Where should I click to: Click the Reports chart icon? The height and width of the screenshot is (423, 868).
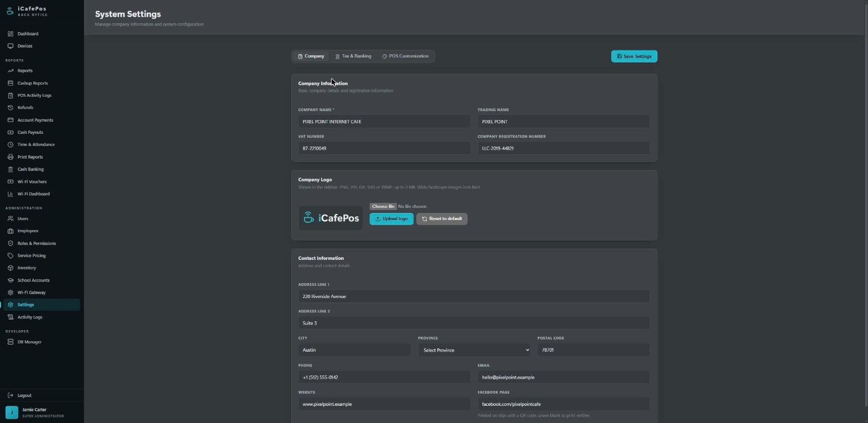pos(11,71)
